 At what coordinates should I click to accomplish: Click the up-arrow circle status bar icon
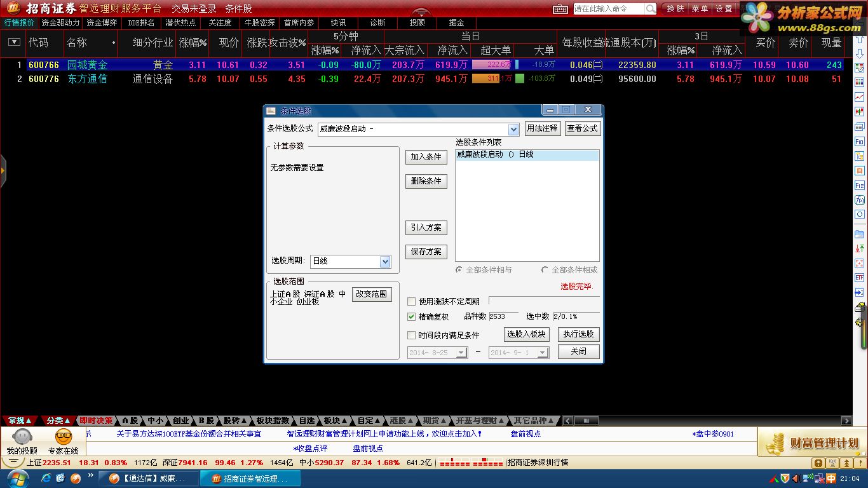(818, 463)
